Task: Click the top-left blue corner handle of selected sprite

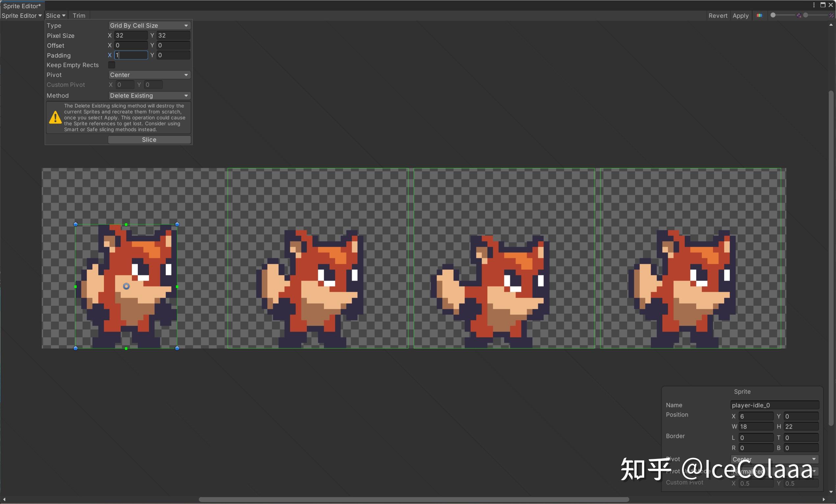Action: pyautogui.click(x=76, y=224)
